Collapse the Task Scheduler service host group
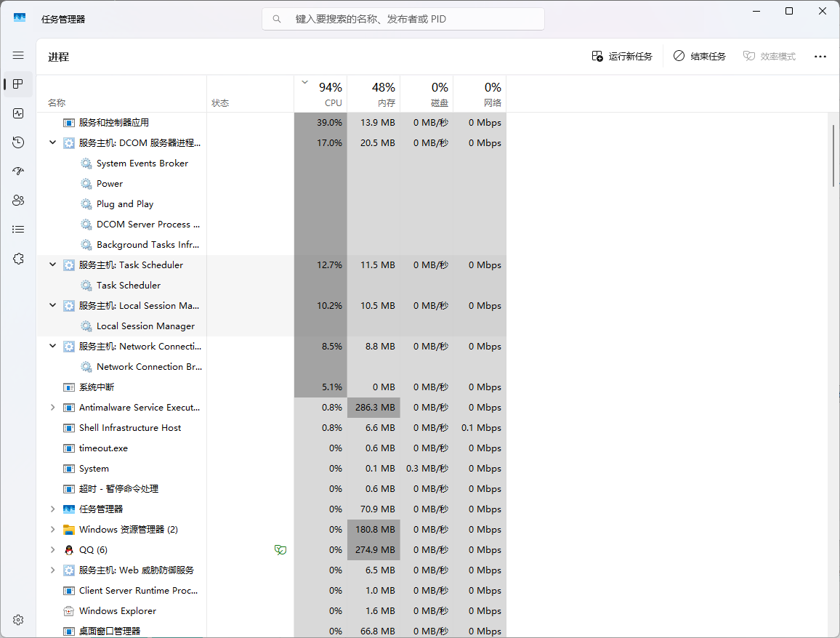840x638 pixels. pyautogui.click(x=52, y=265)
